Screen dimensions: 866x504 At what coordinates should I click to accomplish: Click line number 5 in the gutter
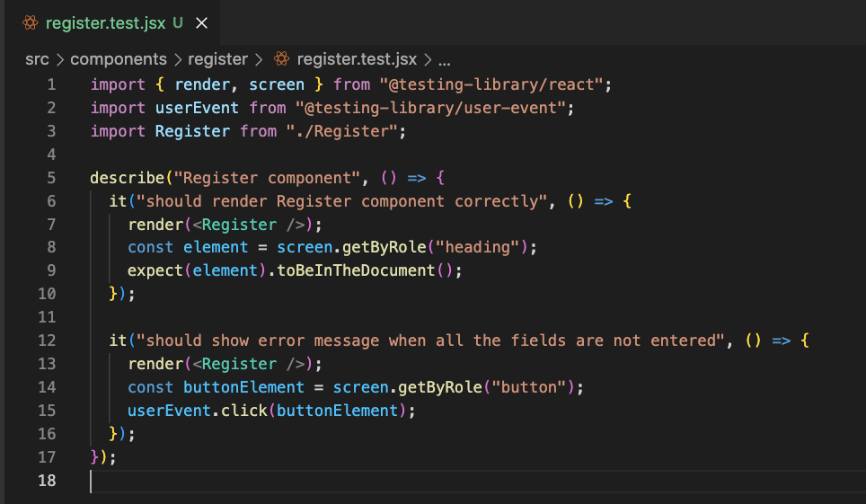click(51, 178)
